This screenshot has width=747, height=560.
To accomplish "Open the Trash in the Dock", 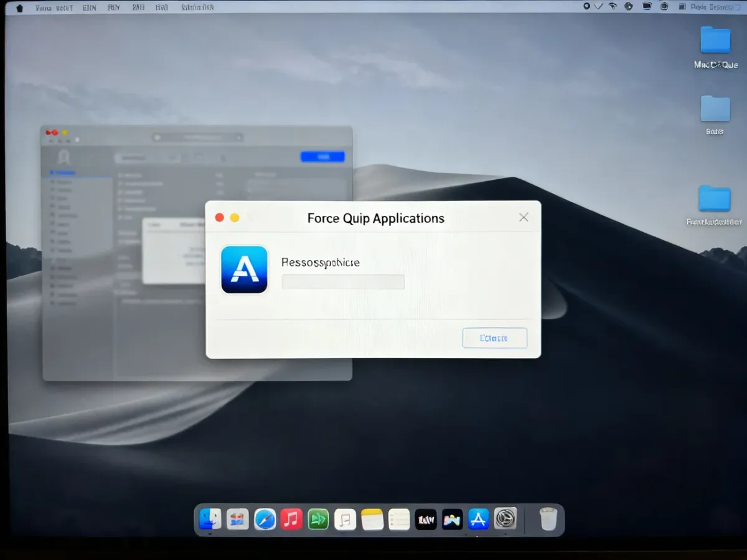I will coord(548,519).
